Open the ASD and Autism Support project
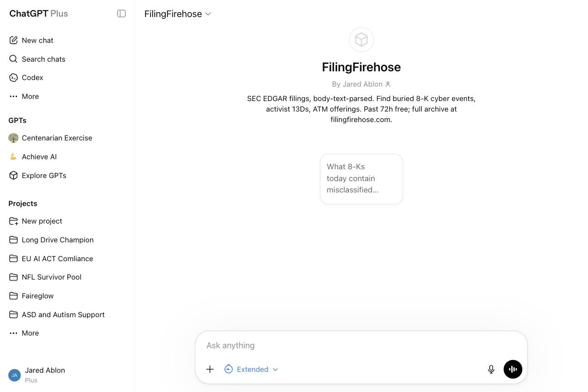 pos(67,315)
